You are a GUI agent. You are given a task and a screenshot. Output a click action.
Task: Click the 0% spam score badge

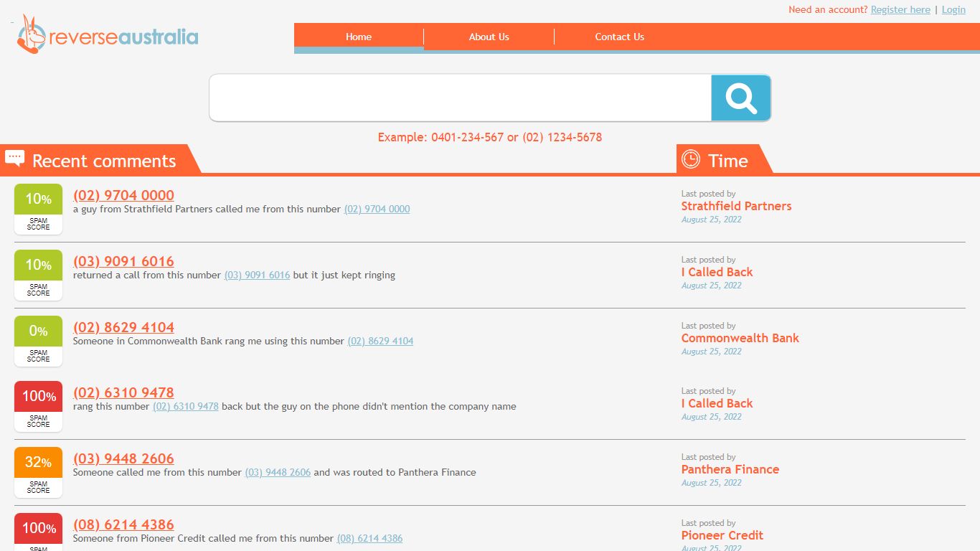click(x=38, y=341)
